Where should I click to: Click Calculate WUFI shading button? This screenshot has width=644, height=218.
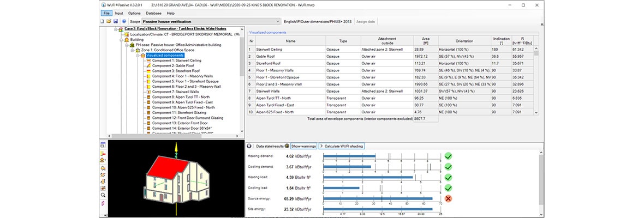341,146
